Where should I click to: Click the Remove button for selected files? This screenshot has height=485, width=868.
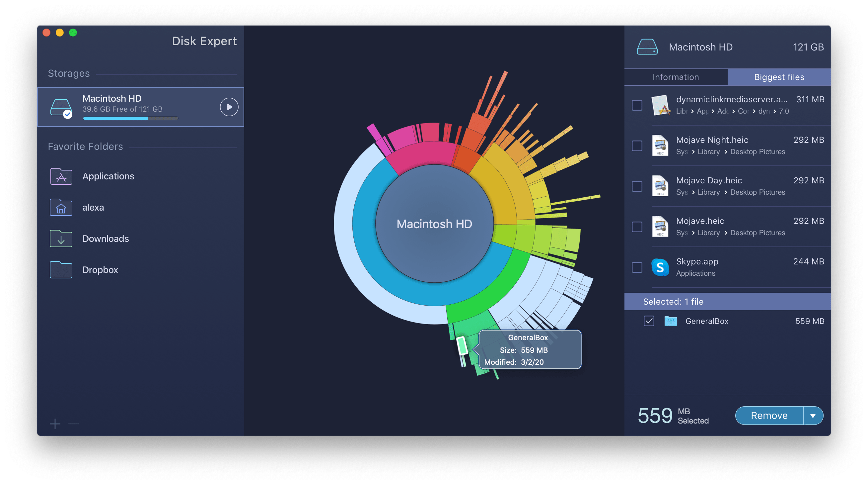click(x=769, y=416)
